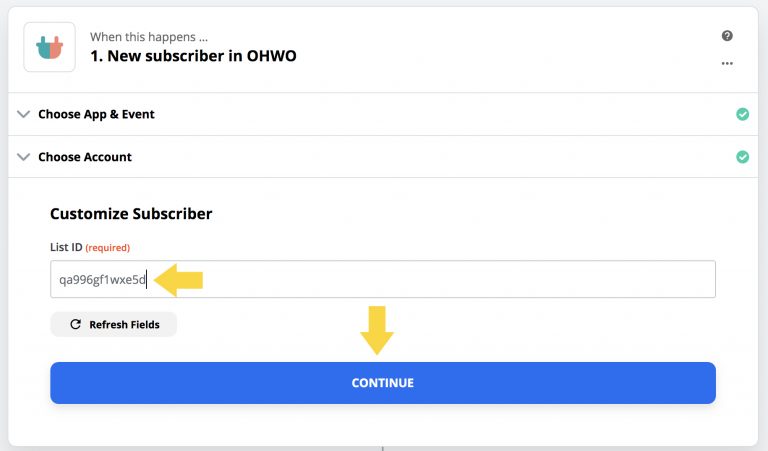
Task: Open the Choose App & Event section label
Action: [x=96, y=114]
